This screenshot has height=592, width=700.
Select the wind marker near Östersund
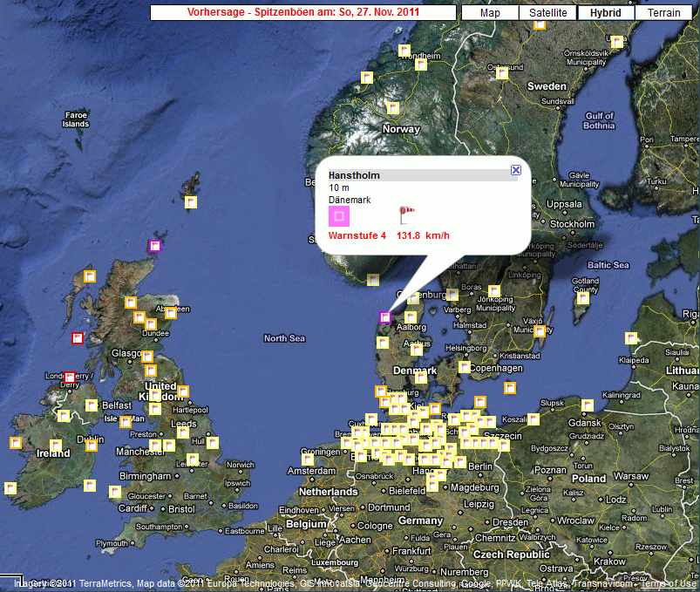[502, 74]
